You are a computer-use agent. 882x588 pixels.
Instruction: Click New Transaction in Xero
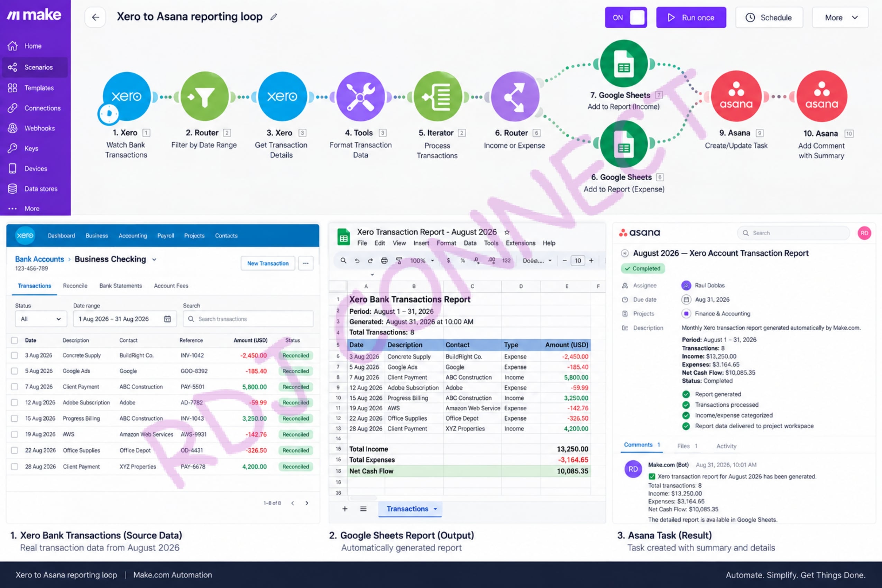click(x=268, y=263)
